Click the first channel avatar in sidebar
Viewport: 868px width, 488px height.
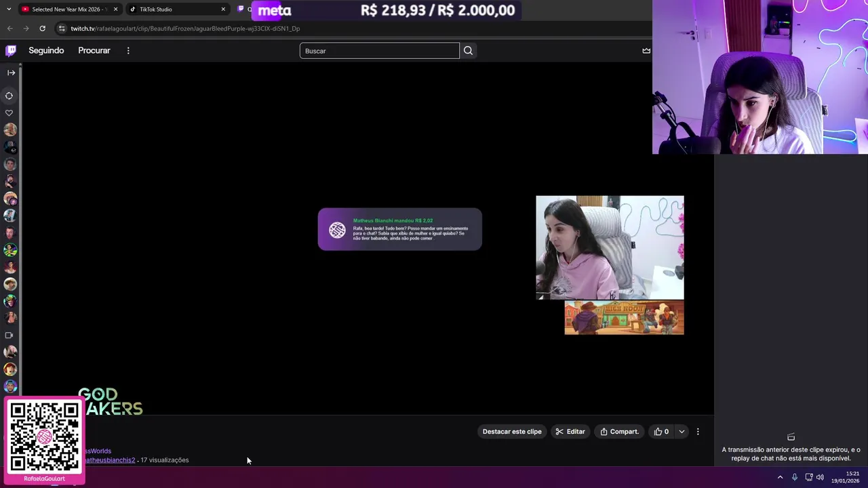point(9,129)
